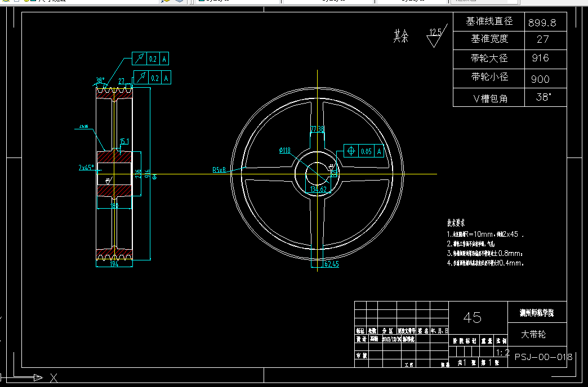
Task: Click the 188 width dimension
Action: tap(114, 205)
